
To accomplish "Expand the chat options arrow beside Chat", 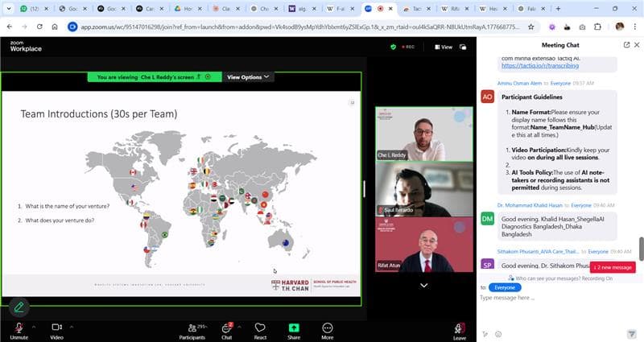I will coord(239,328).
